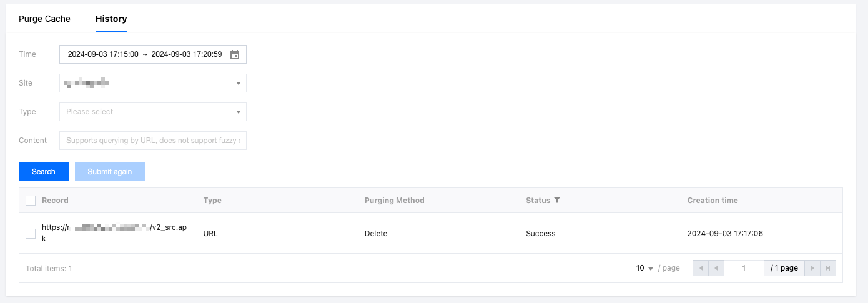Click the Search button

coord(44,172)
